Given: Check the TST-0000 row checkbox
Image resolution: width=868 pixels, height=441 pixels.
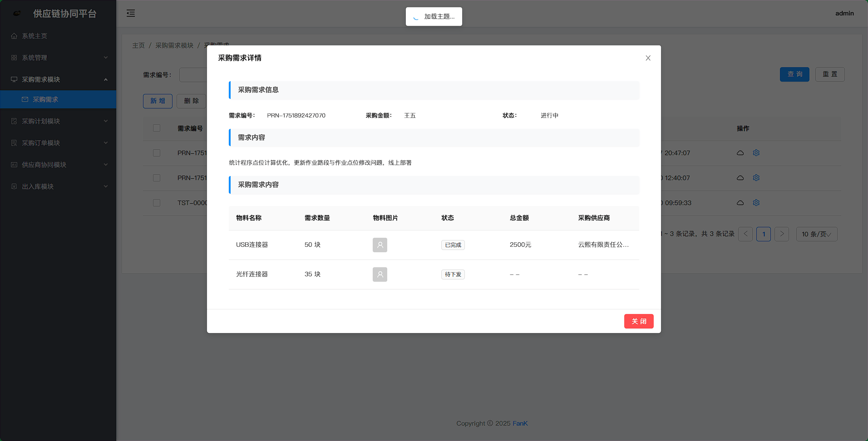Looking at the screenshot, I should 157,203.
